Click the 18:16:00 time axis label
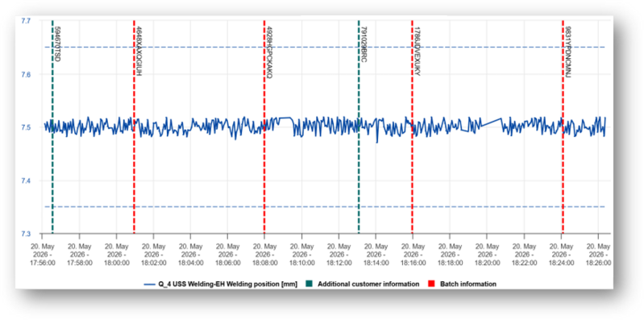The width and height of the screenshot is (644, 320). click(413, 255)
